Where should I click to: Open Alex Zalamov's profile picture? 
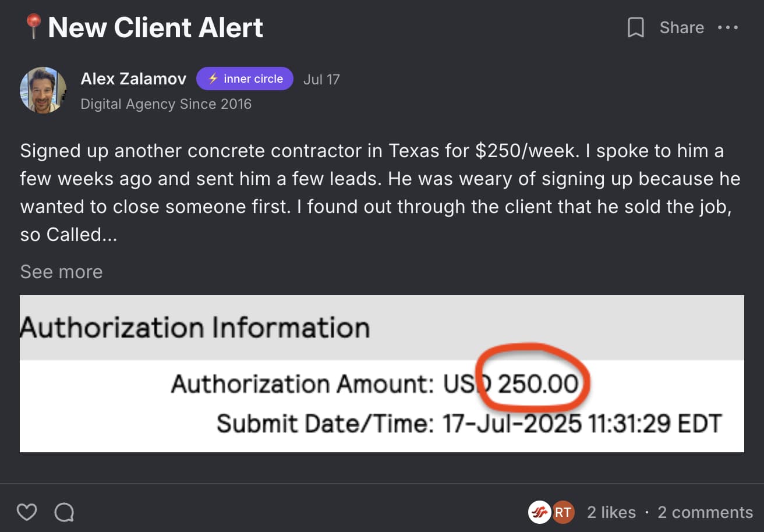pos(43,90)
